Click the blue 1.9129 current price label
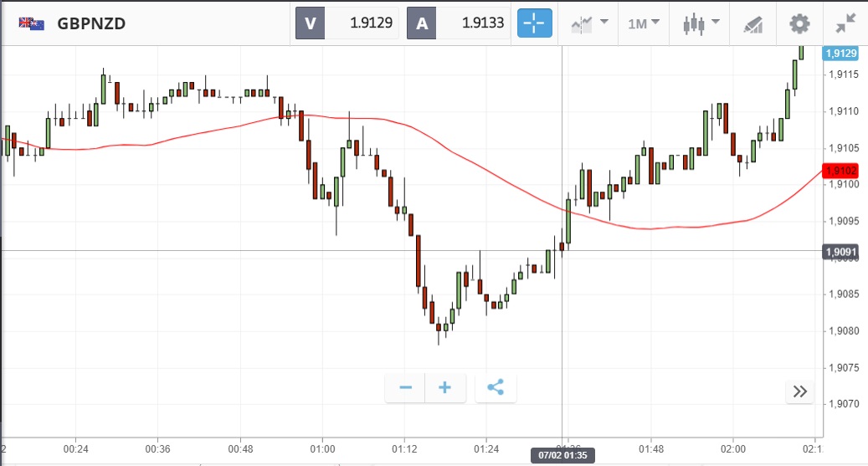This screenshot has width=868, height=466. (x=841, y=54)
